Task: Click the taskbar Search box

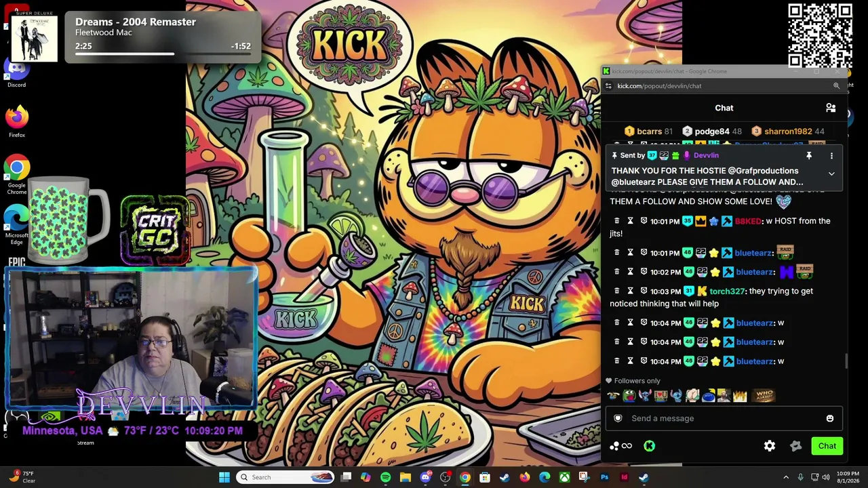Action: pyautogui.click(x=285, y=477)
